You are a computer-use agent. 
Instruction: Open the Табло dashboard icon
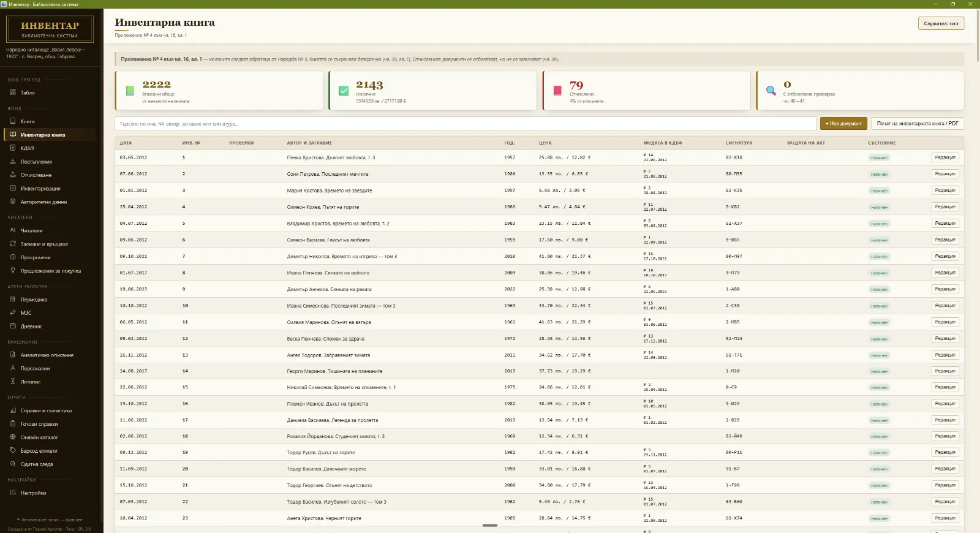coord(13,93)
